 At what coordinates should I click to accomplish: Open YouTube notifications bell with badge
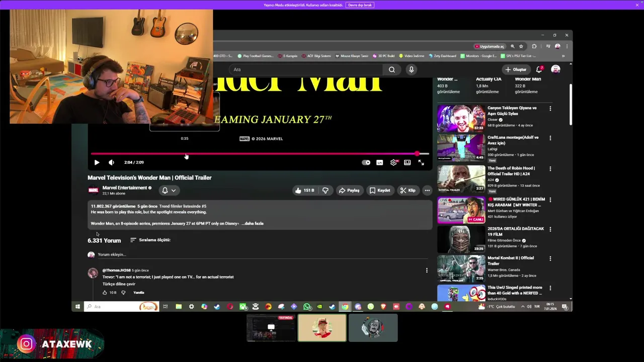[539, 69]
